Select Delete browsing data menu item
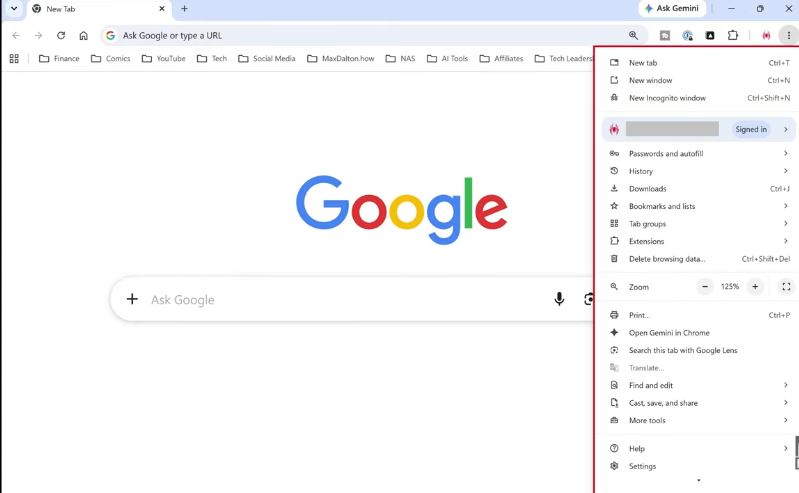799x493 pixels. [699, 259]
